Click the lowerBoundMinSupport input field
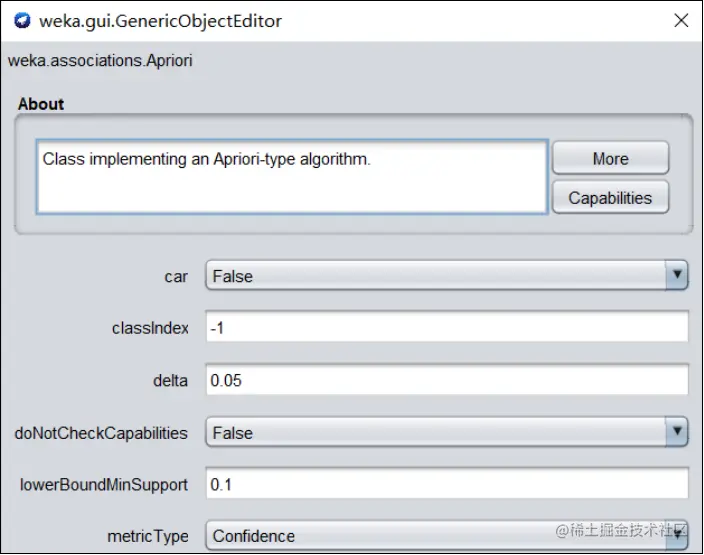This screenshot has width=704, height=555. pyautogui.click(x=447, y=485)
